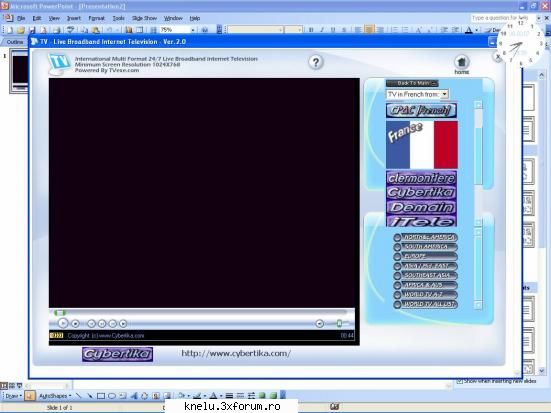The width and height of the screenshot is (551, 413).
Task: Open the www.cybertika.com link
Action: click(236, 353)
